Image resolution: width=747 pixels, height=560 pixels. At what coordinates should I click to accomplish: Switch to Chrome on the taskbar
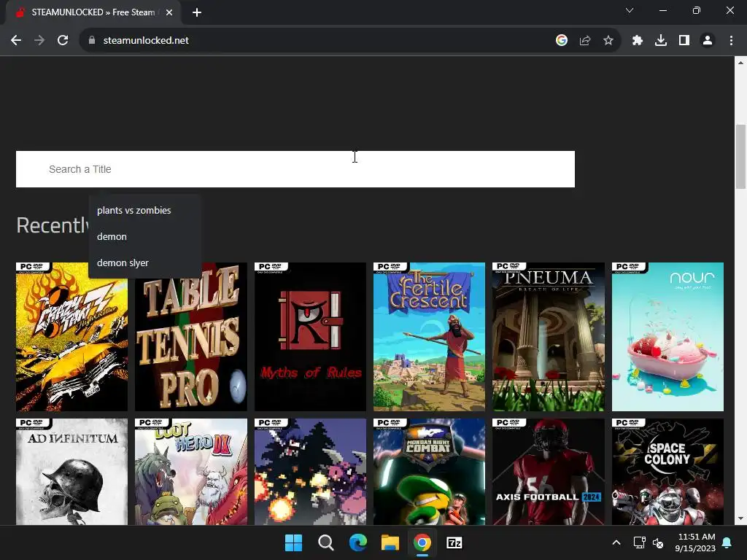[422, 542]
